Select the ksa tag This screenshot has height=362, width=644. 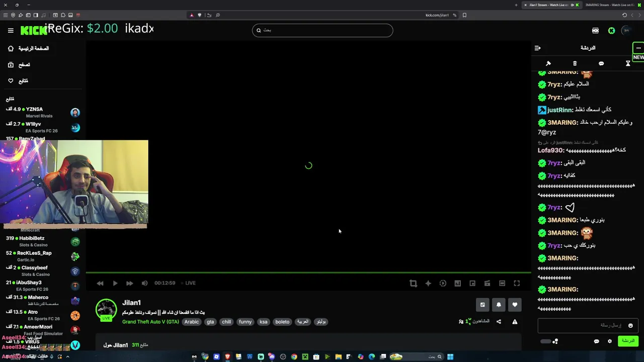(x=264, y=322)
